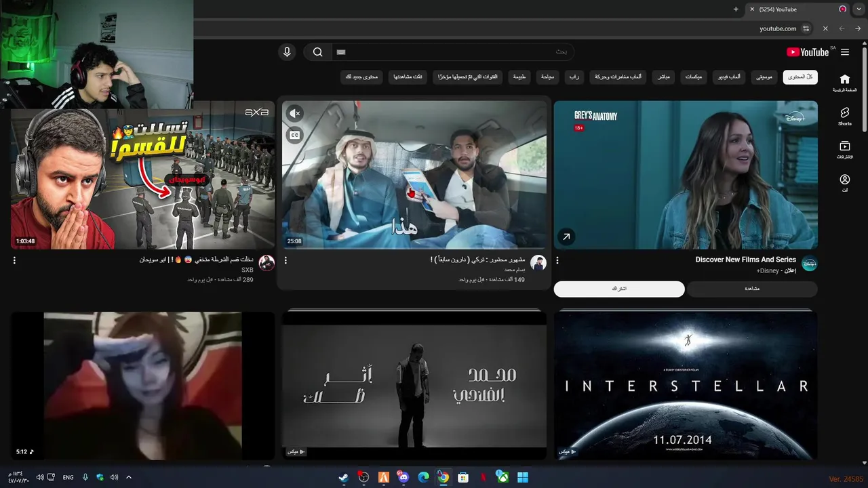This screenshot has height=488, width=868.
Task: Open the You profile icon in sidebar
Action: [x=845, y=183]
